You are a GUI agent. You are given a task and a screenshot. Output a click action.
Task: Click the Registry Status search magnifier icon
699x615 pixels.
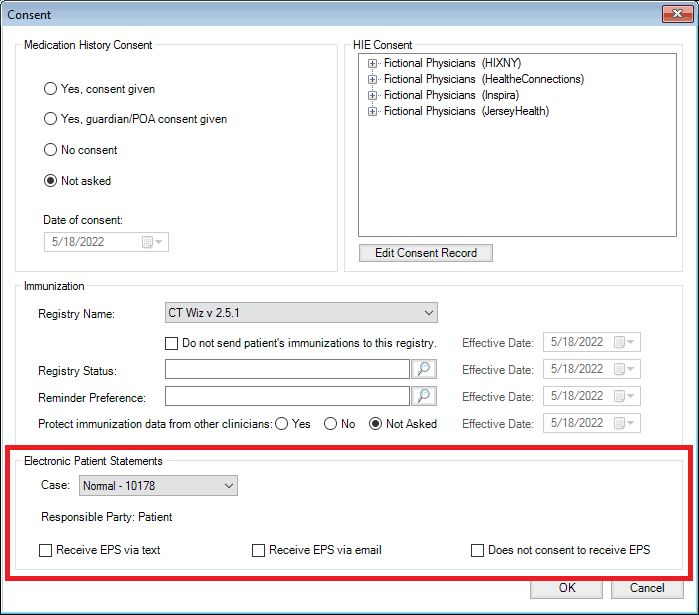[x=425, y=370]
